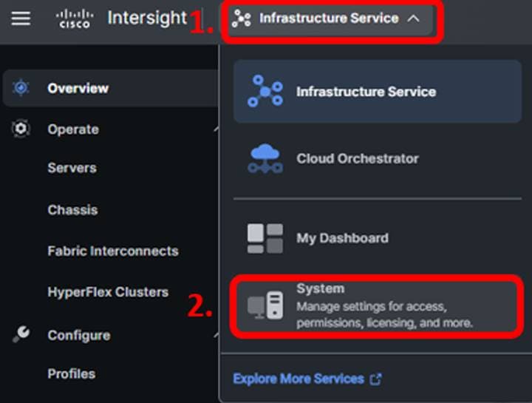Open My Dashboard
The image size is (532, 403).
click(x=378, y=238)
